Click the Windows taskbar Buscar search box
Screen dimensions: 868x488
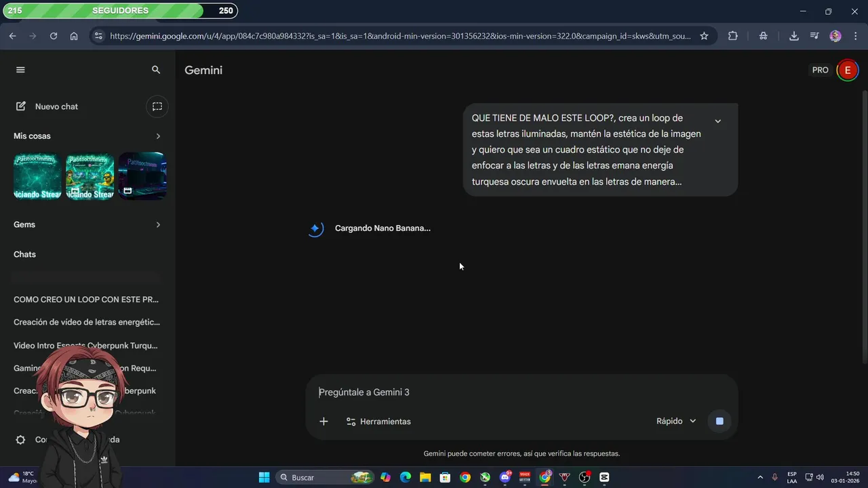pyautogui.click(x=325, y=477)
